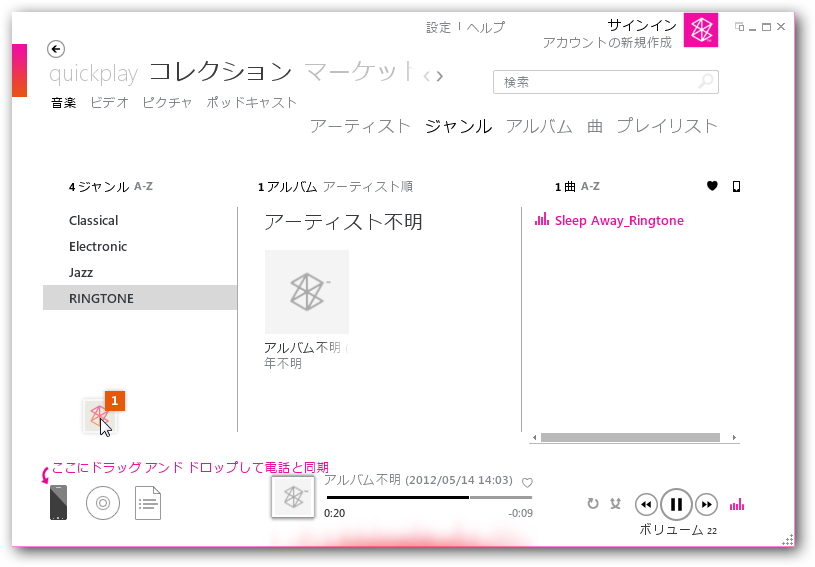
Task: Open ヘルプ help link
Action: click(485, 27)
